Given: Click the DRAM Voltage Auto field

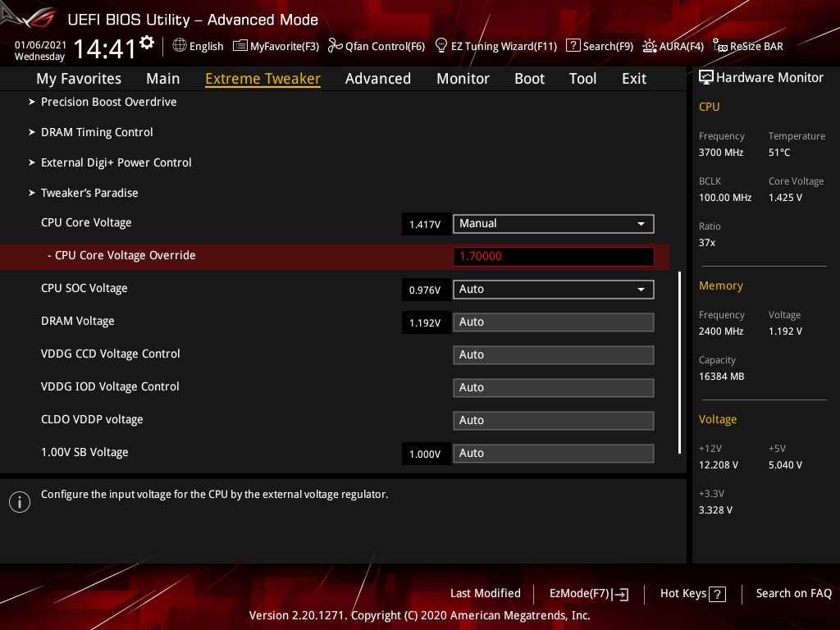Looking at the screenshot, I should pyautogui.click(x=554, y=322).
